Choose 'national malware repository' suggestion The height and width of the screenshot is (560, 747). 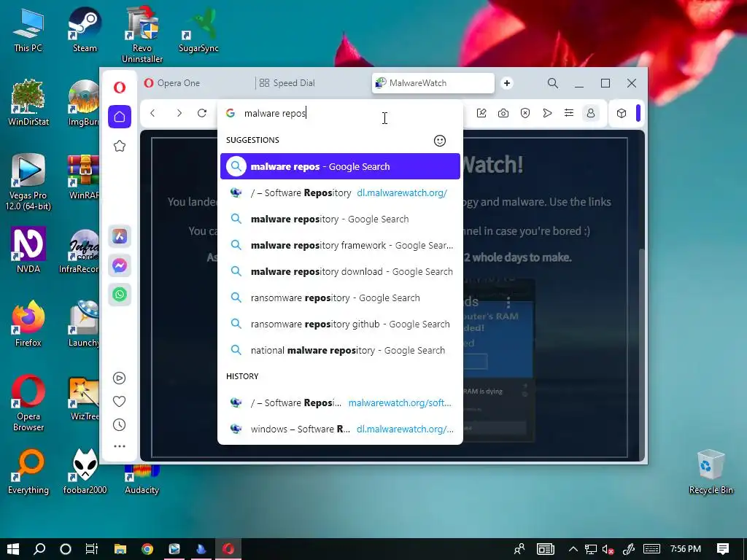[x=340, y=350]
